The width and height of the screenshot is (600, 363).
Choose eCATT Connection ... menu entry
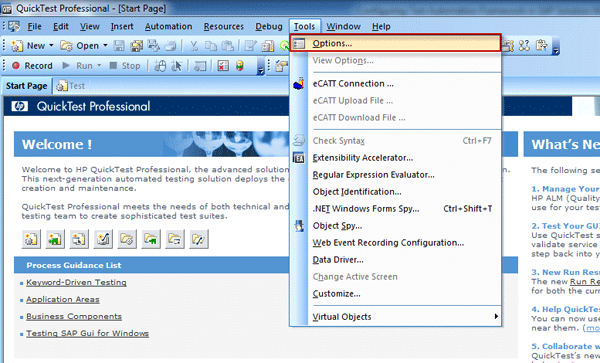point(395,83)
